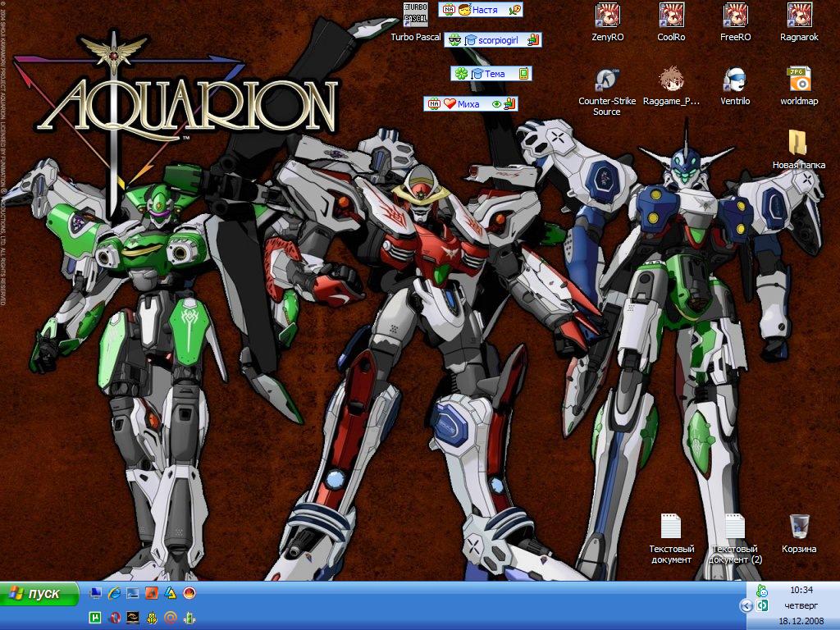
Task: Open the Ragnarok desktop shortcut
Action: (799, 22)
